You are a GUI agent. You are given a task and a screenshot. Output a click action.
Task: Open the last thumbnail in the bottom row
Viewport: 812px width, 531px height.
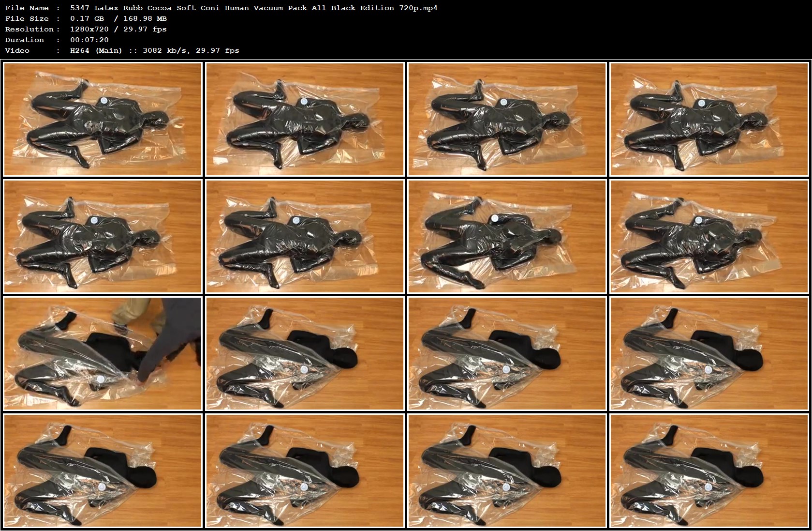tap(709, 471)
